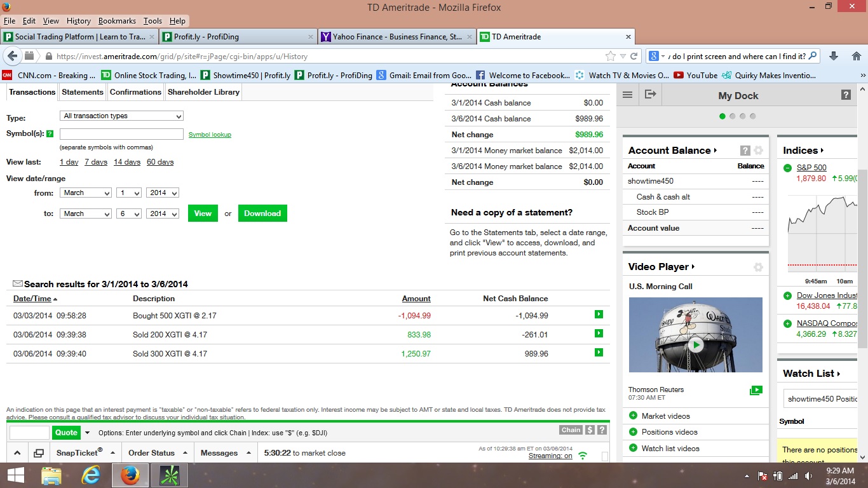Switch to the Statements tab
Viewport: 868px width, 488px height.
tap(83, 92)
